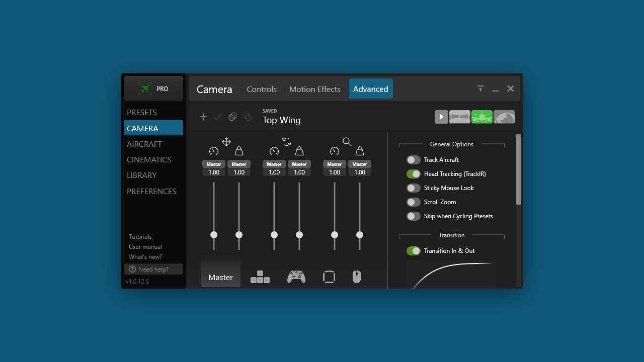This screenshot has width=644, height=362.
Task: Turn off Transition In & Out
Action: click(x=414, y=251)
